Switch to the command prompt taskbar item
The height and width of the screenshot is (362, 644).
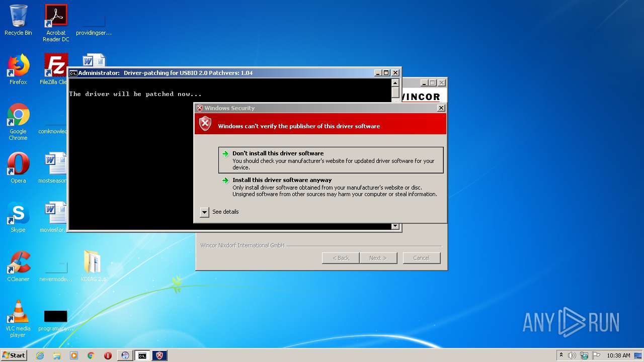pos(142,355)
